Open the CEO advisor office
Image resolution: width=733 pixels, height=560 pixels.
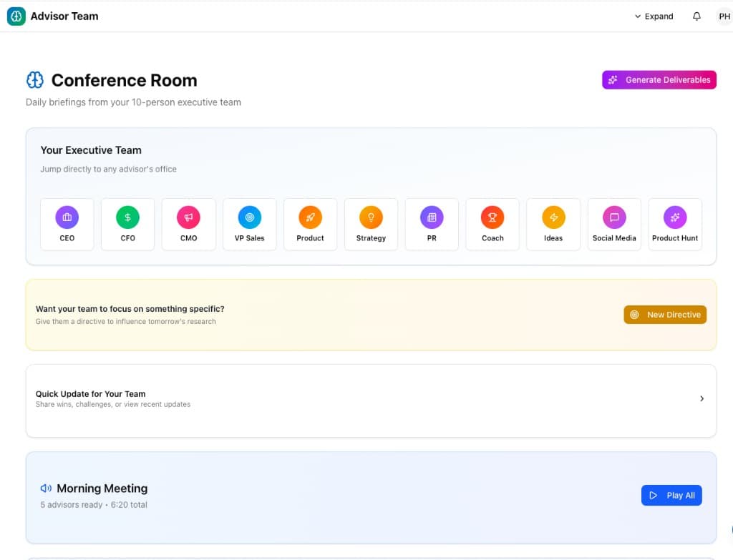67,225
